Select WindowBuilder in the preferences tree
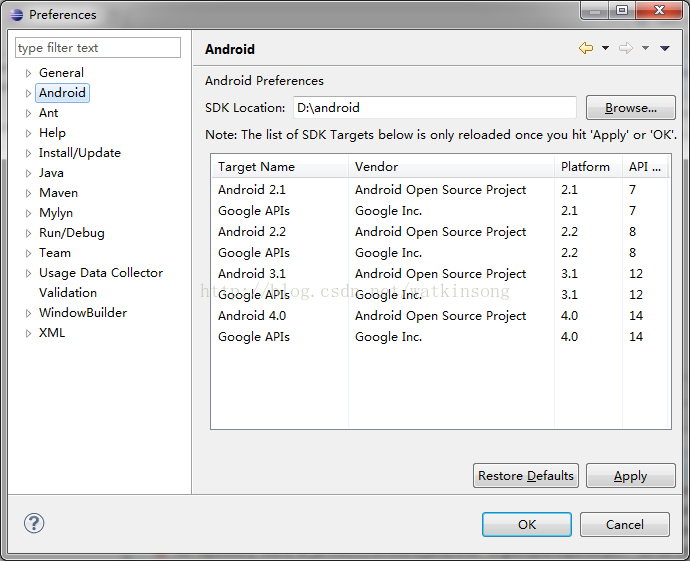Viewport: 690px width, 561px height. 83,313
